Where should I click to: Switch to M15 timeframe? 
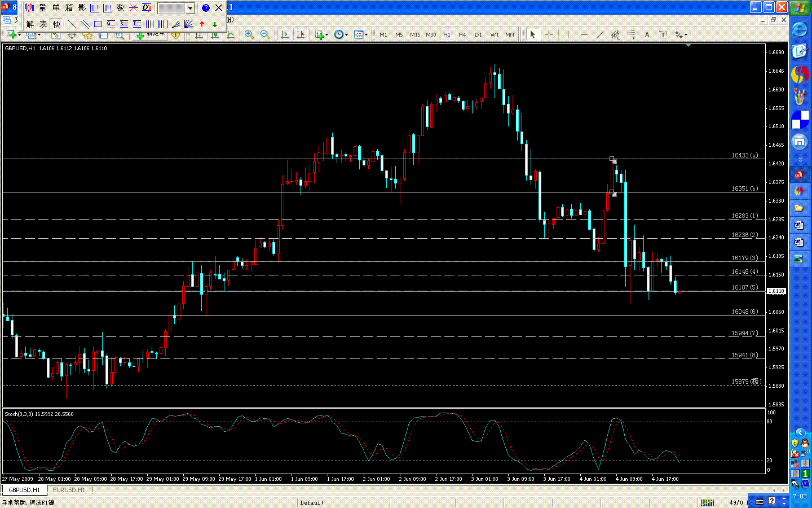(415, 34)
